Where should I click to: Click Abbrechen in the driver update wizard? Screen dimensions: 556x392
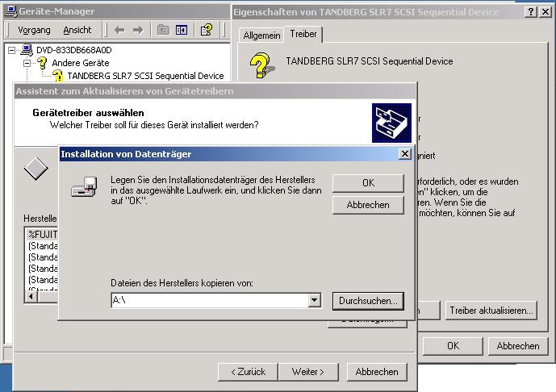tap(377, 372)
